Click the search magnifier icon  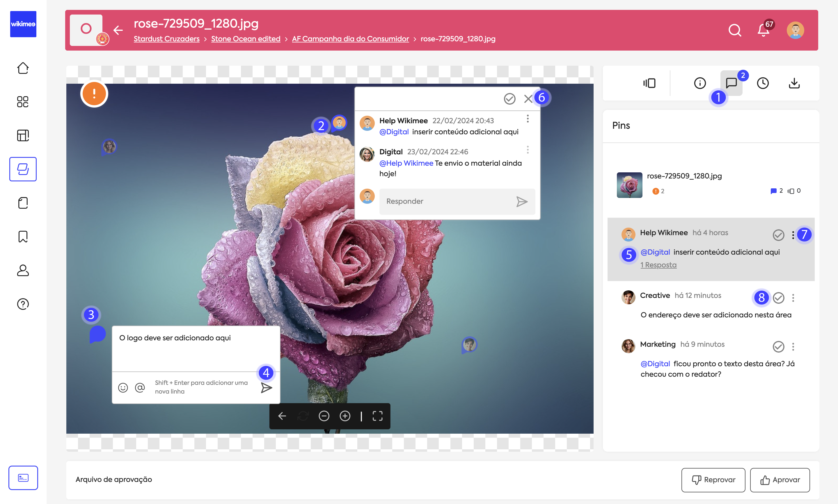click(x=735, y=31)
